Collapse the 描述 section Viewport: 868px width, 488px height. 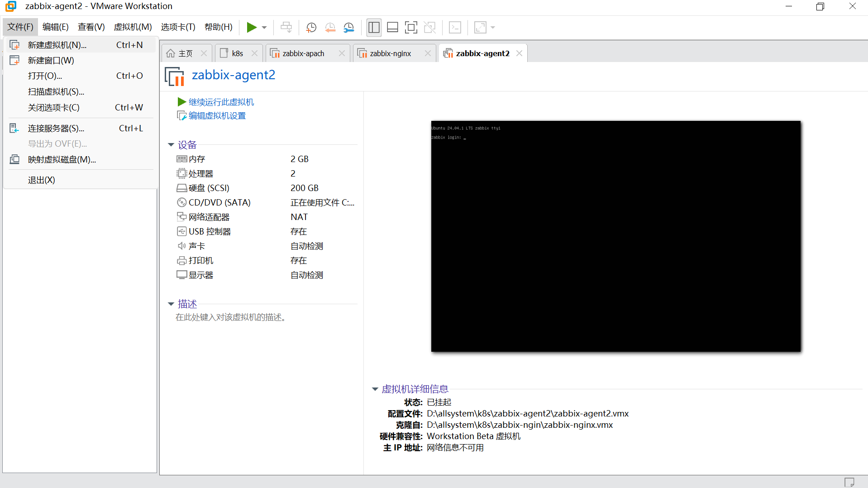tap(171, 304)
